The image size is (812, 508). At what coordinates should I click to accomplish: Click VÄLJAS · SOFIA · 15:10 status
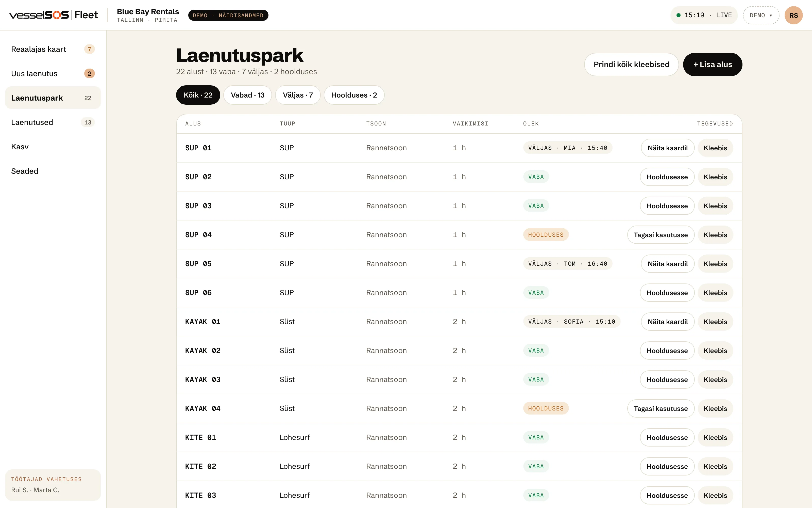click(x=571, y=322)
